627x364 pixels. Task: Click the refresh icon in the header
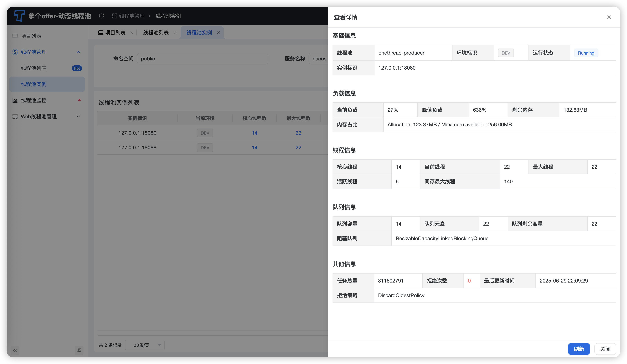(x=101, y=16)
